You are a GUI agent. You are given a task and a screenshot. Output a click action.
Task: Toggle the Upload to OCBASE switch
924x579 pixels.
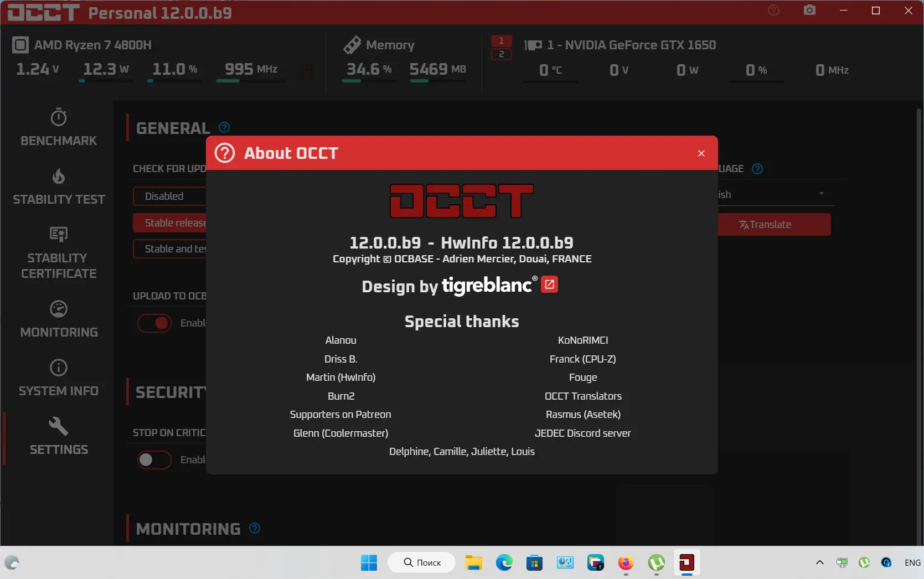pos(154,323)
